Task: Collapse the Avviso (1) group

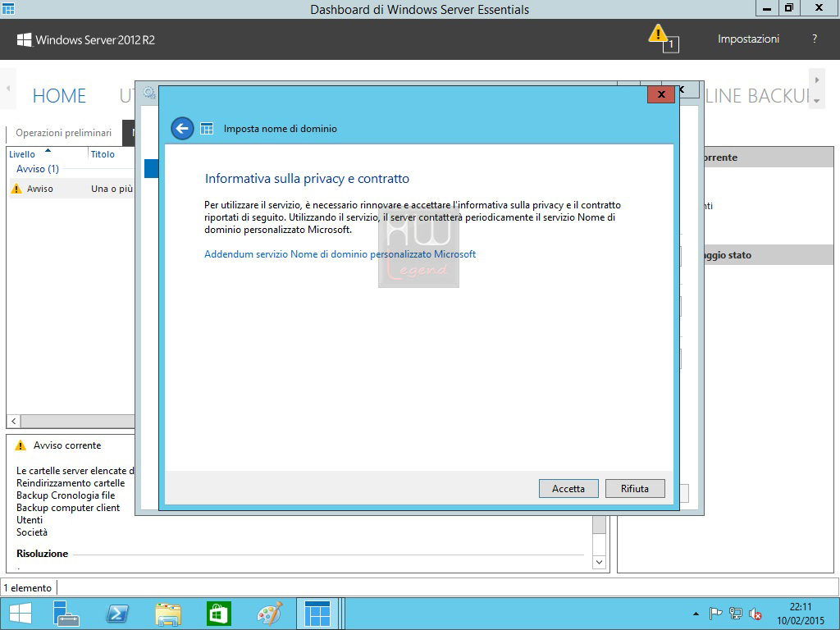Action: [38, 169]
